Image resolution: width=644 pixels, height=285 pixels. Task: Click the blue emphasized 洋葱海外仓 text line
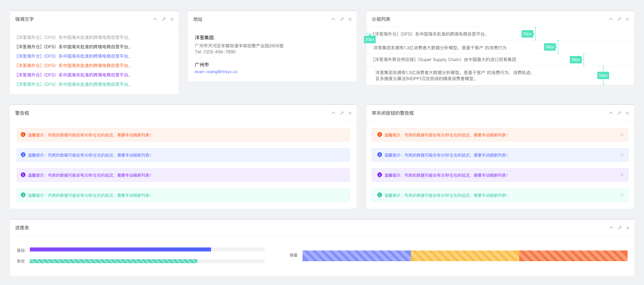coord(74,56)
